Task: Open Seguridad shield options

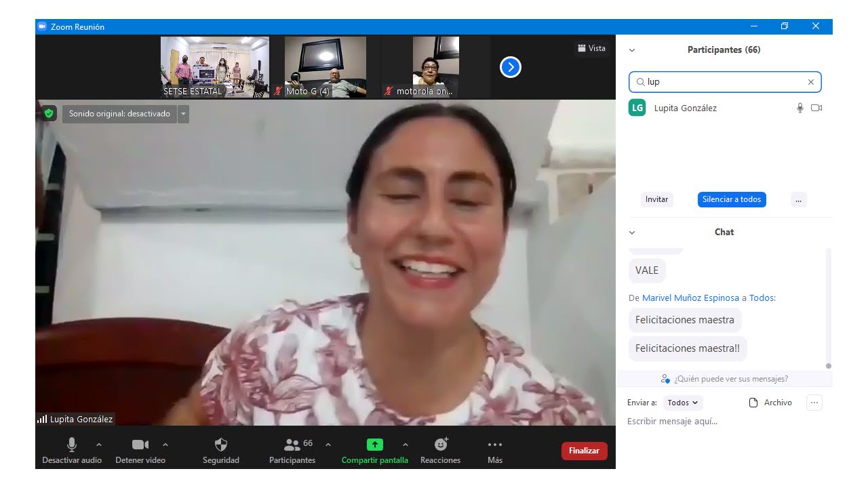Action: click(x=221, y=451)
